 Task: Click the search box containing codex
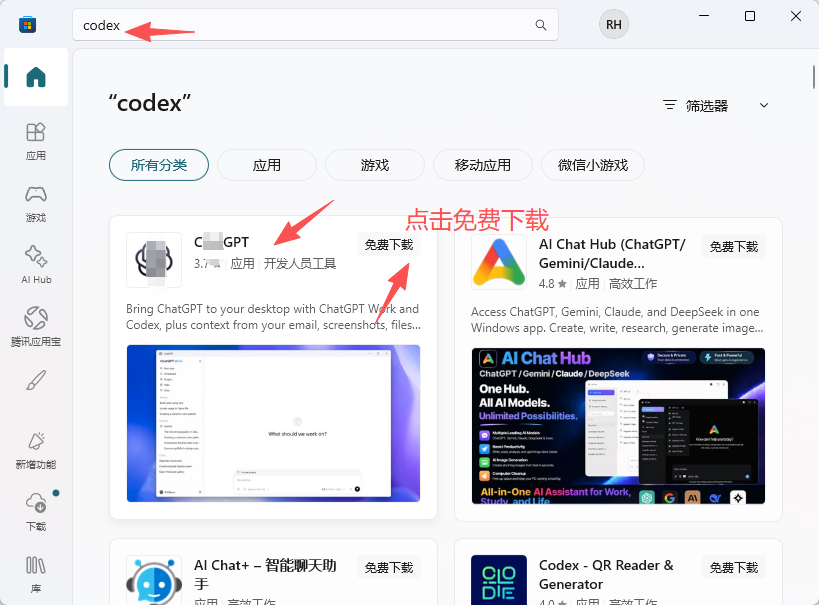pos(315,25)
